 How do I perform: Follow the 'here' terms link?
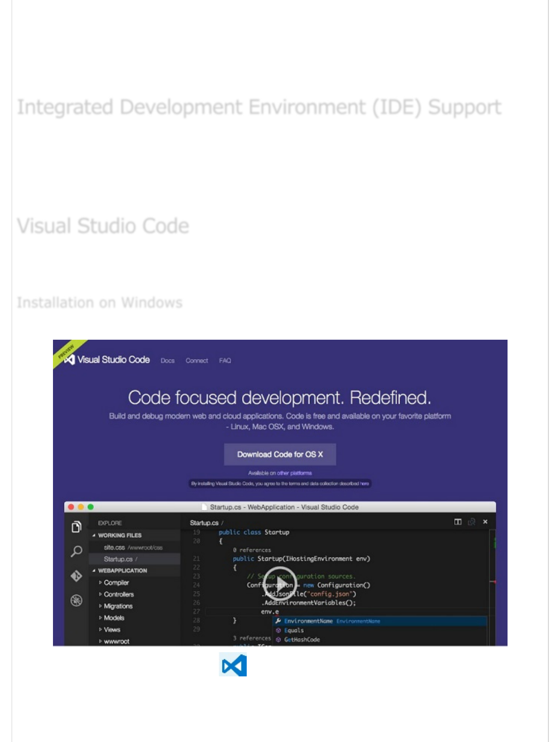coord(364,484)
